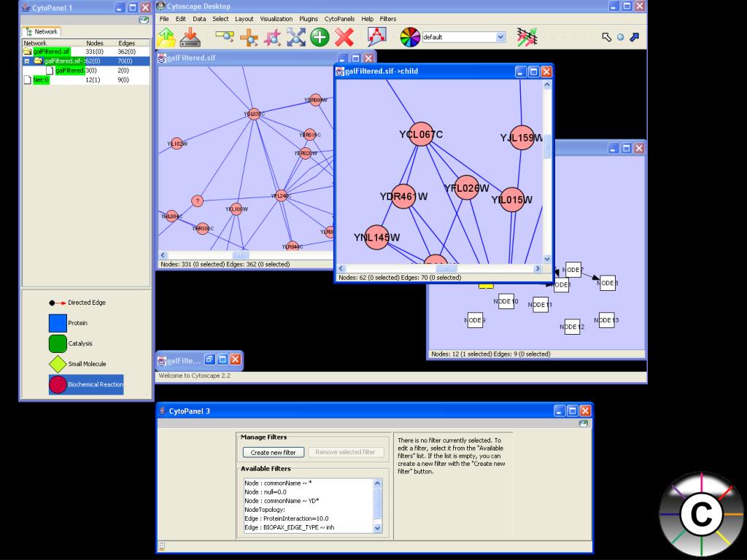This screenshot has width=747, height=560.
Task: Click node YDR461W in child network
Action: (x=403, y=196)
